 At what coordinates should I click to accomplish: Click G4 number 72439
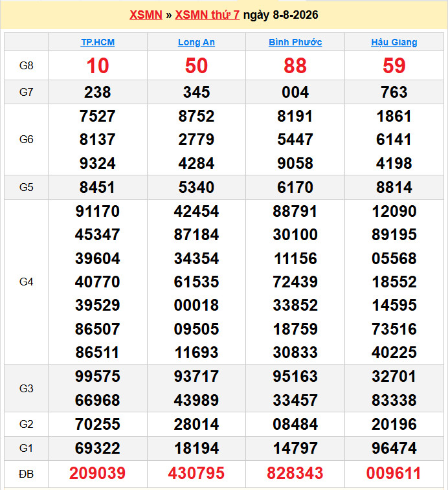coord(295,282)
